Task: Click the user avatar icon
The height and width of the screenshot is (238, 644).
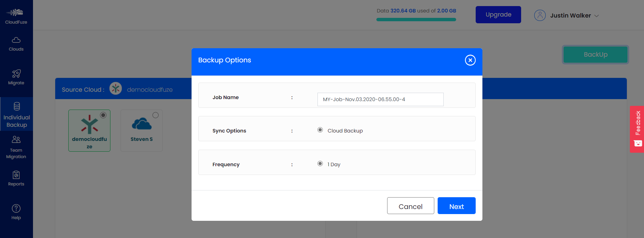Action: click(540, 16)
